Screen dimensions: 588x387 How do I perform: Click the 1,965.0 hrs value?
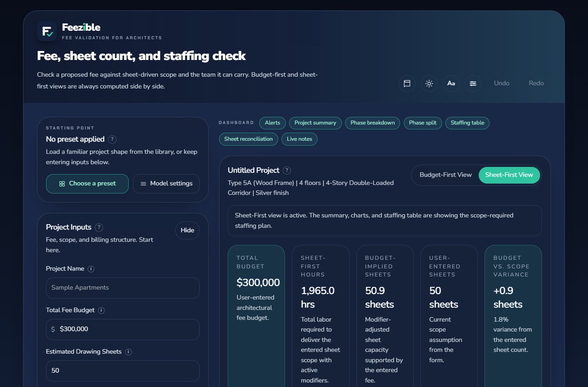point(318,298)
